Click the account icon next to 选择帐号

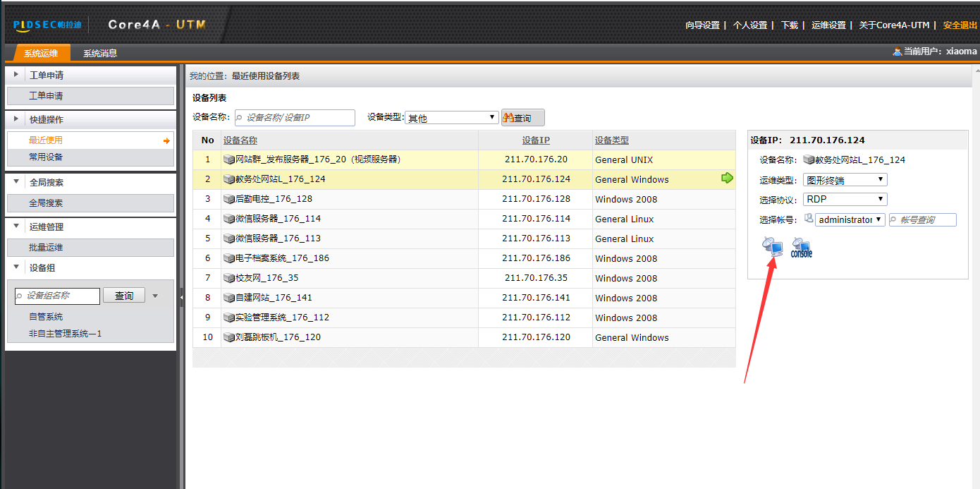tap(809, 219)
